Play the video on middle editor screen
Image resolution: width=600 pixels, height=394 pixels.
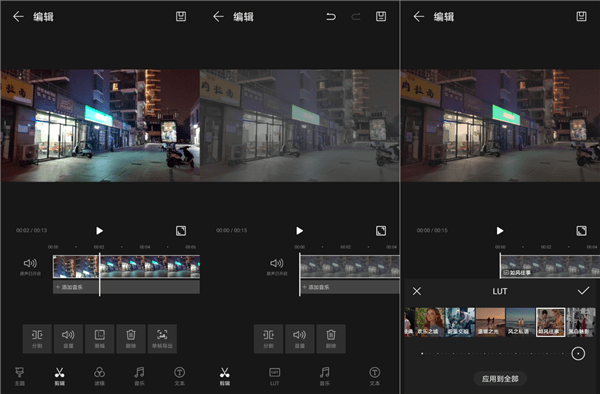point(300,231)
